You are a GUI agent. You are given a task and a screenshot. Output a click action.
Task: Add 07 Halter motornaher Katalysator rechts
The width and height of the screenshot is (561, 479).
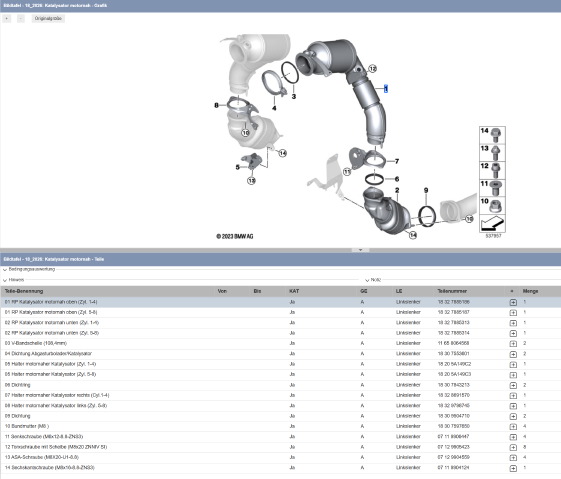coord(513,396)
